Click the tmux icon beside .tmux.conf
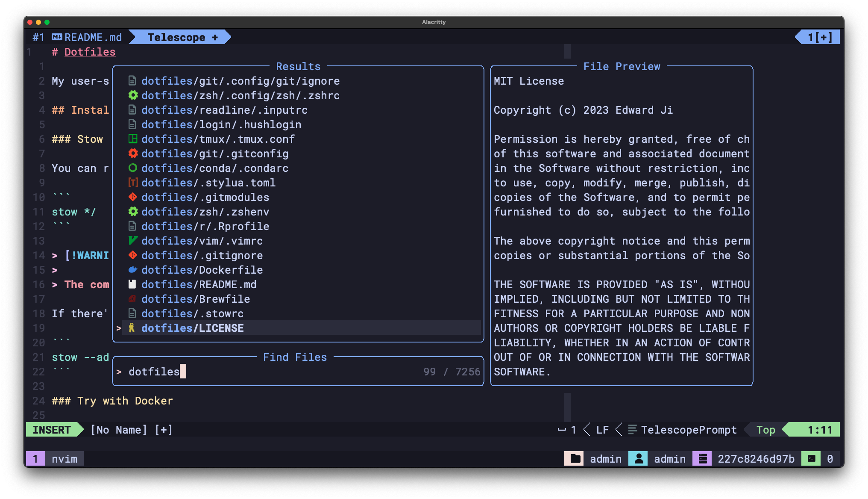This screenshot has width=868, height=499. pyautogui.click(x=133, y=139)
